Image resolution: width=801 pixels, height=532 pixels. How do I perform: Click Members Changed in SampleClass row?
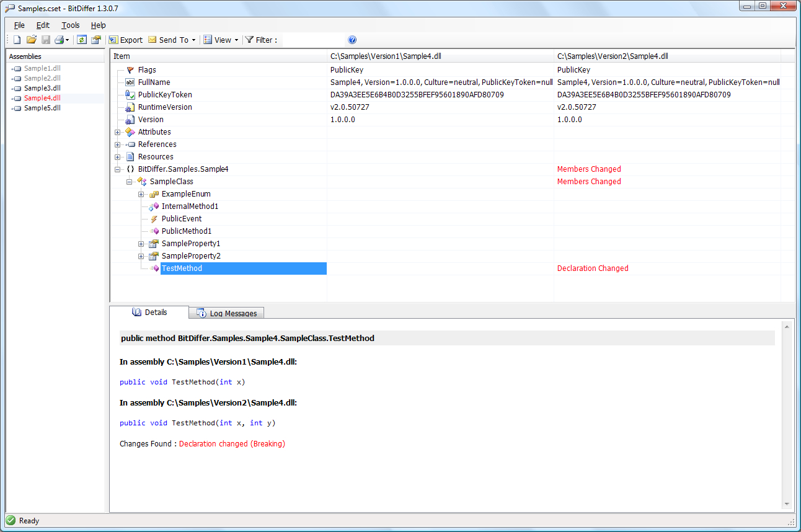589,182
